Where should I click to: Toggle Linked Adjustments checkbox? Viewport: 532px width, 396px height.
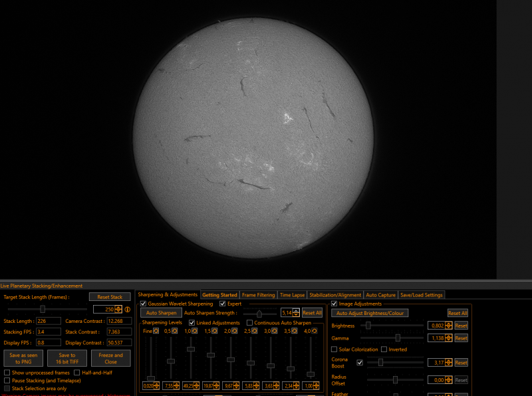(x=192, y=323)
